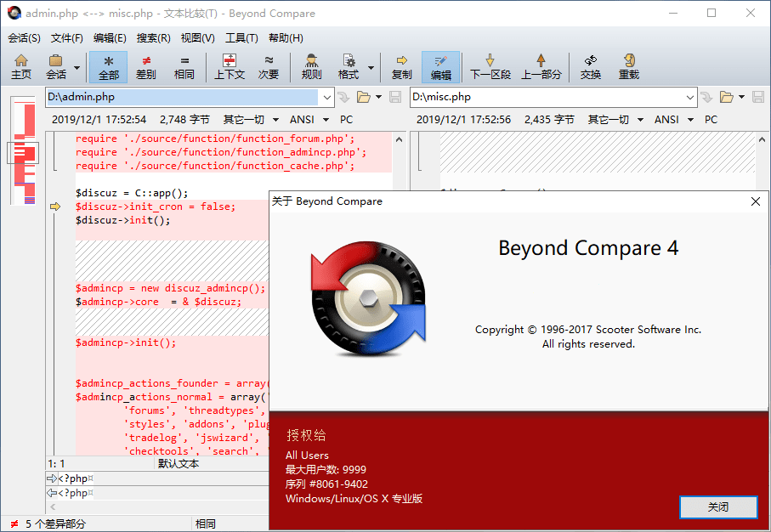Click the 重载 reload icon
771x532 pixels.
pyautogui.click(x=629, y=67)
